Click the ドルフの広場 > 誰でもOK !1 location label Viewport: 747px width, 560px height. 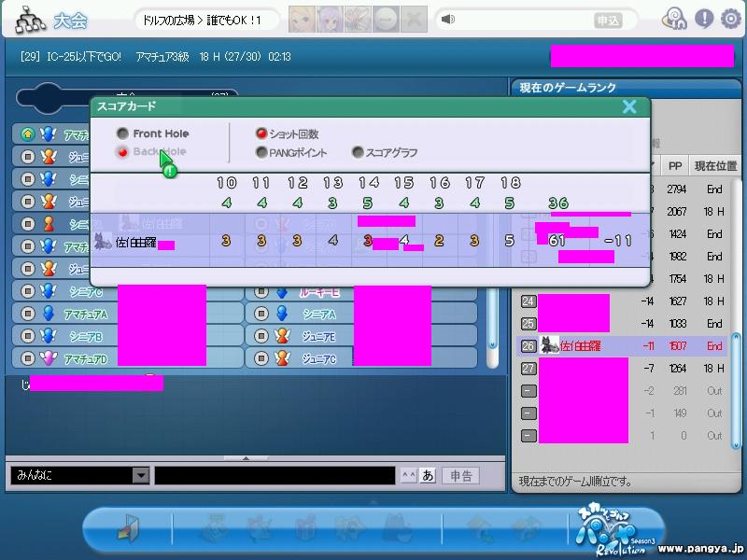(202, 21)
